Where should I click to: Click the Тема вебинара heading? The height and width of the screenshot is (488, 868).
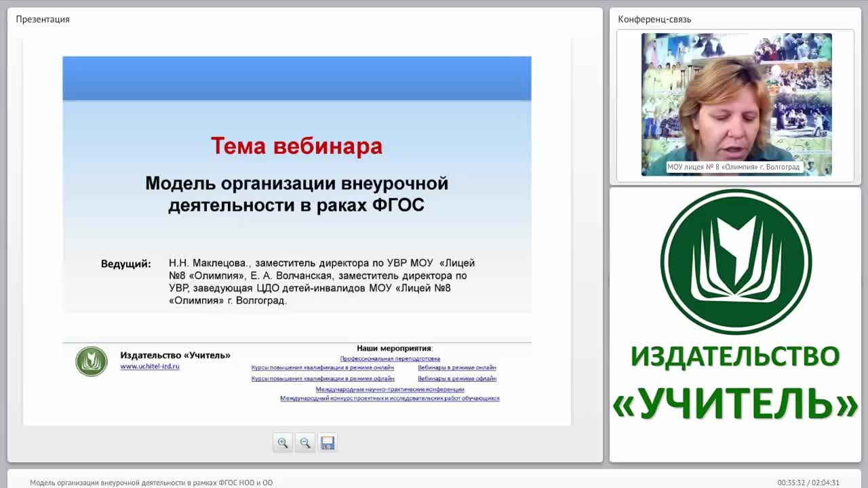pyautogui.click(x=296, y=146)
